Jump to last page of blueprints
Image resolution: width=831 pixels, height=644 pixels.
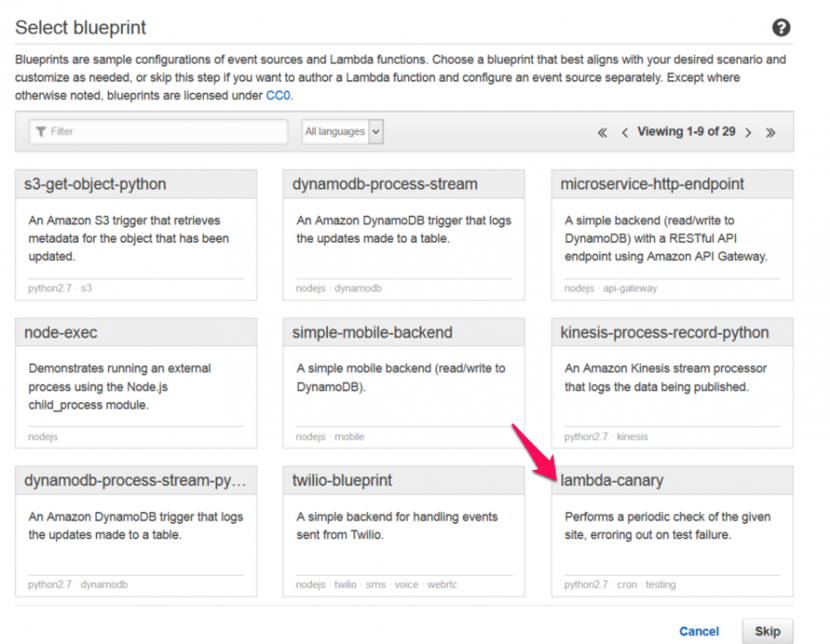pos(771,133)
